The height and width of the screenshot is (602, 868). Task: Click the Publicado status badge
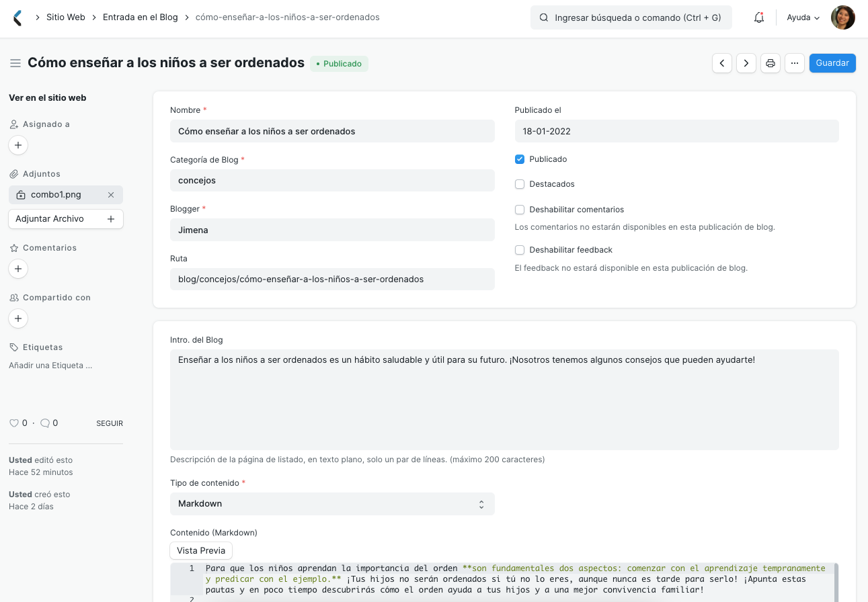[339, 64]
